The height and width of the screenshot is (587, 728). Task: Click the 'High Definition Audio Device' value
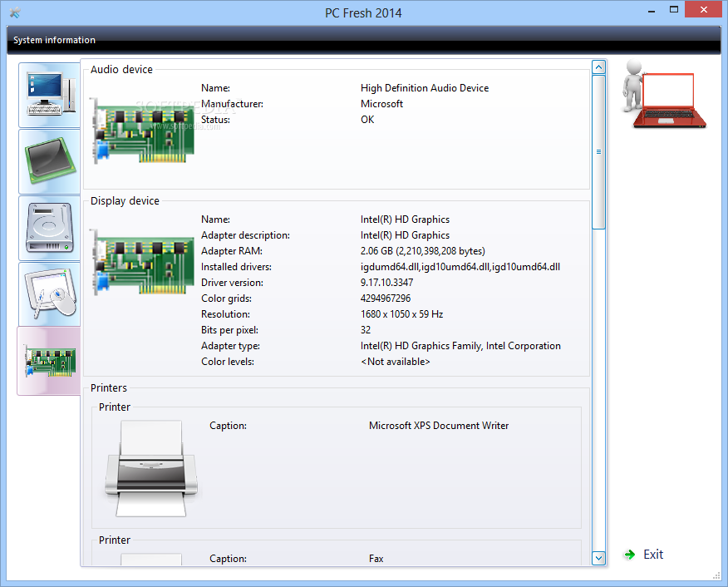pyautogui.click(x=425, y=88)
